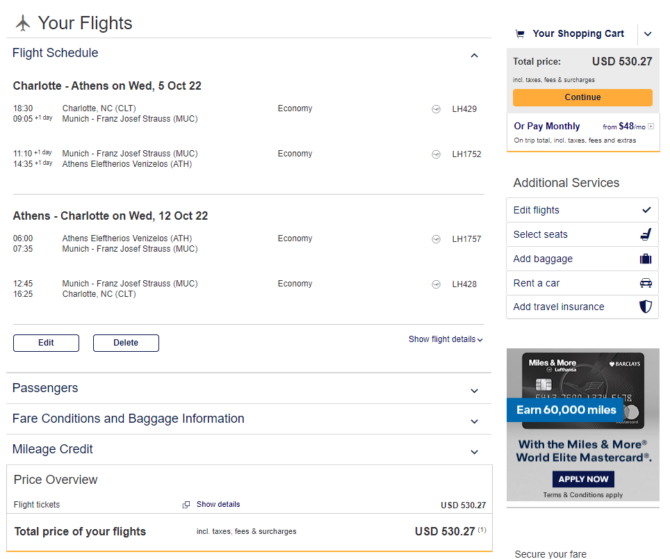Click the car icon for Rent a car
Screen dimensions: 670x559
point(646,283)
